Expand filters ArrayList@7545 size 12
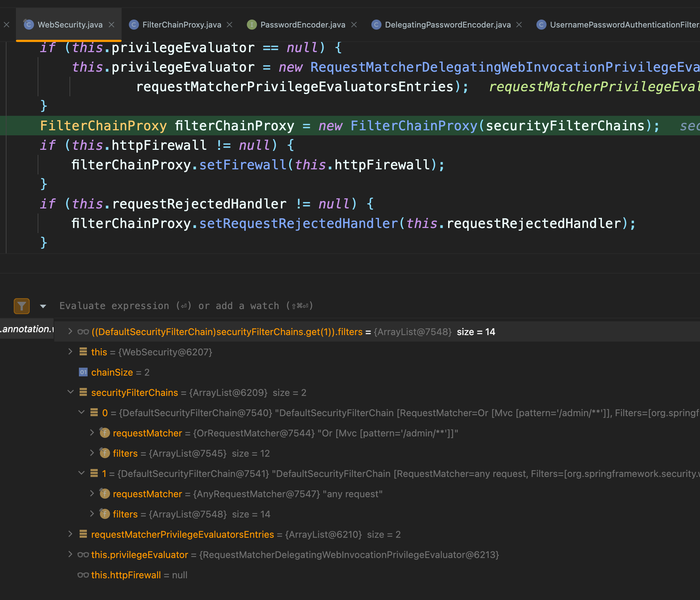This screenshot has height=600, width=700. [92, 453]
